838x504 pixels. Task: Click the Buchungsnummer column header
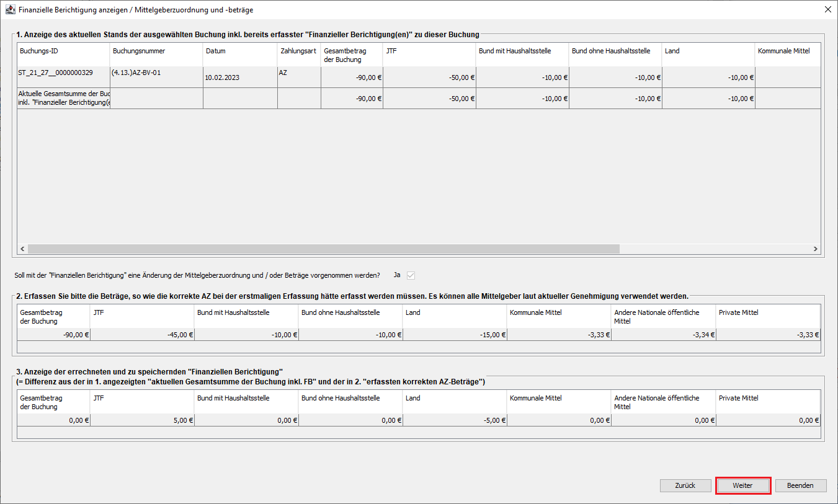(156, 51)
